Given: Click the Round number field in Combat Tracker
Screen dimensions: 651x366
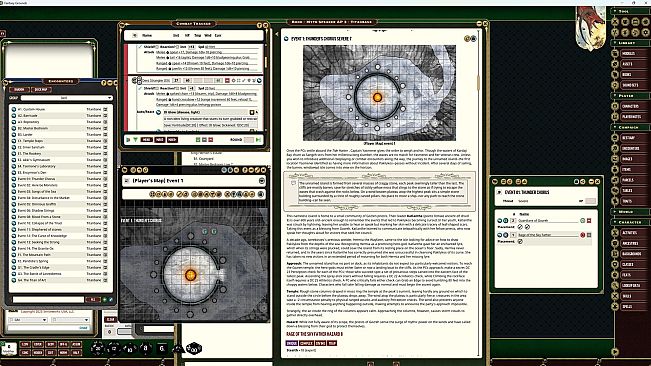Looking at the screenshot, I should (x=249, y=140).
